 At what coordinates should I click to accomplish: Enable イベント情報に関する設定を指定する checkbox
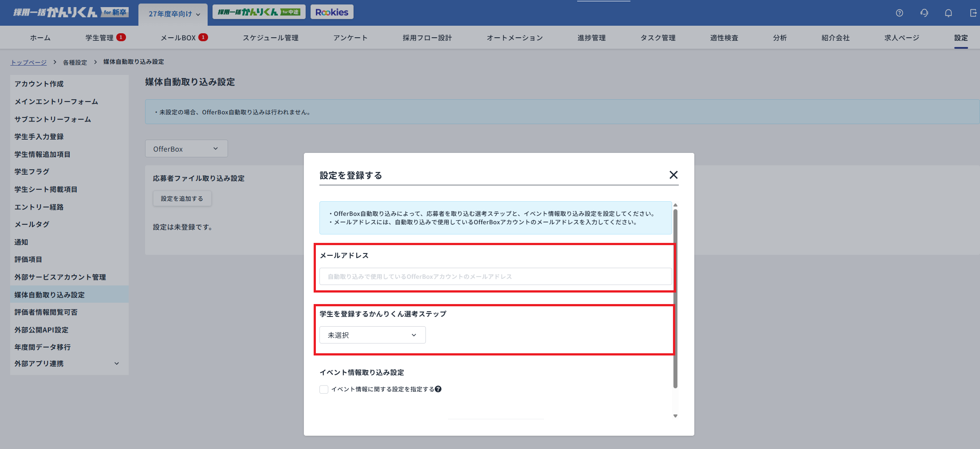[323, 389]
